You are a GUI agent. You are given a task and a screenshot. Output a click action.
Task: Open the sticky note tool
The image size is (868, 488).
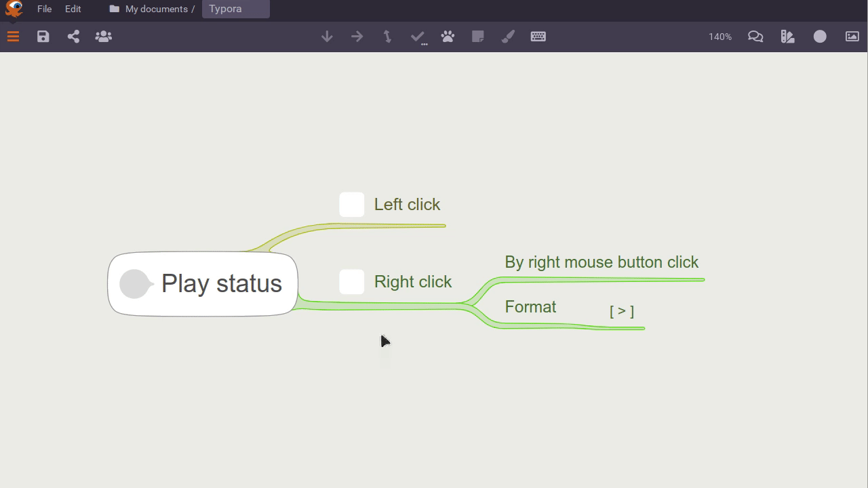tap(478, 37)
